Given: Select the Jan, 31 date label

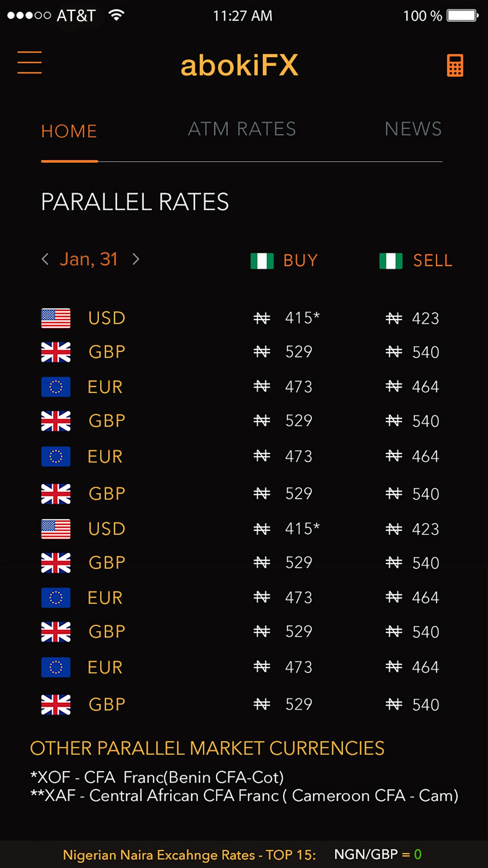Looking at the screenshot, I should (x=89, y=259).
